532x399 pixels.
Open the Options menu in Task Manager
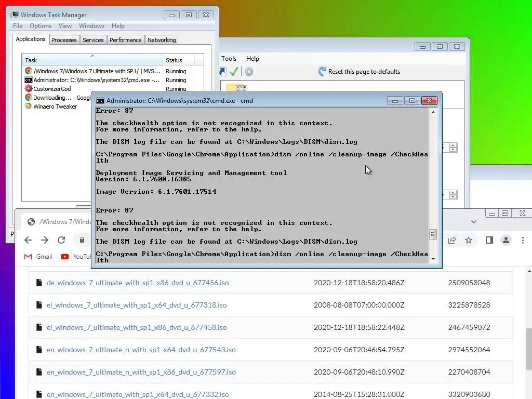click(x=41, y=26)
